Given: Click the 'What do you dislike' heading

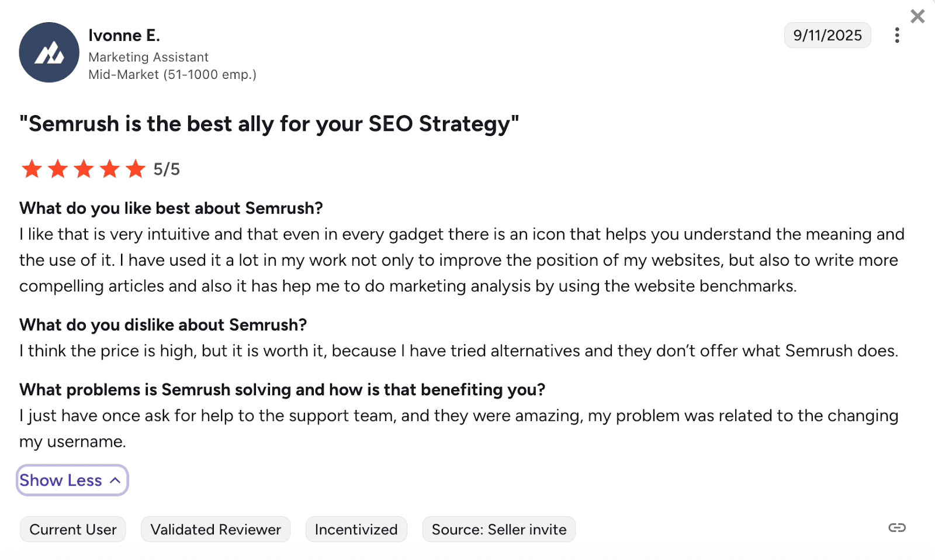Looking at the screenshot, I should pos(163,325).
